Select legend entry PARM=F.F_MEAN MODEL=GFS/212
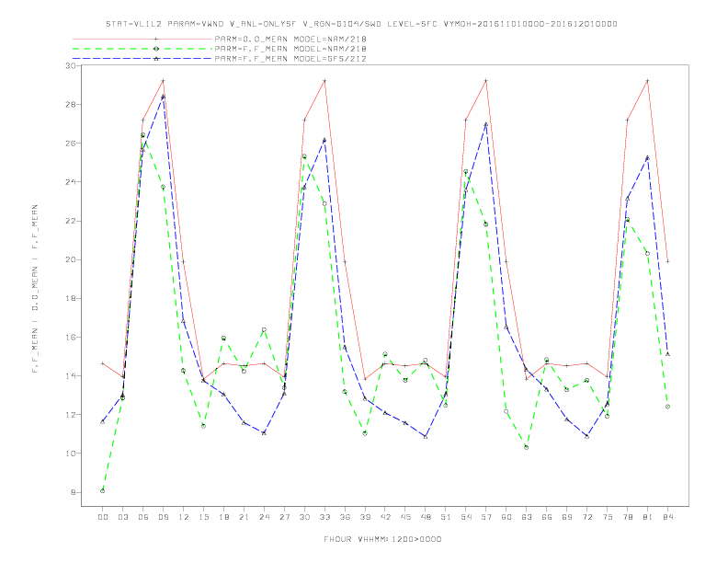This screenshot has width=728, height=563. (x=290, y=59)
